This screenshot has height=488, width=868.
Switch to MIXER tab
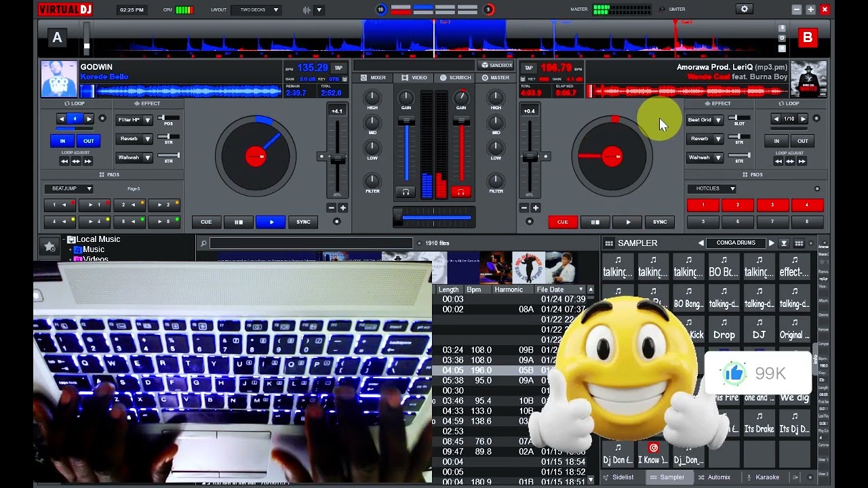click(374, 77)
